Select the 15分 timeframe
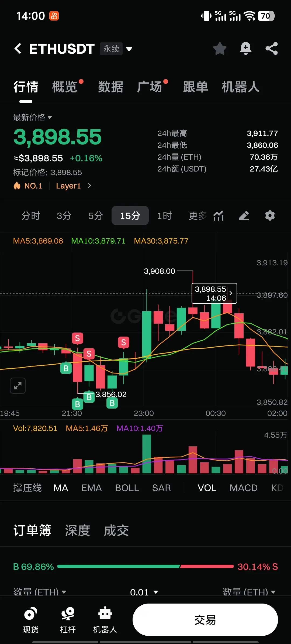The image size is (291, 644). [x=130, y=215]
